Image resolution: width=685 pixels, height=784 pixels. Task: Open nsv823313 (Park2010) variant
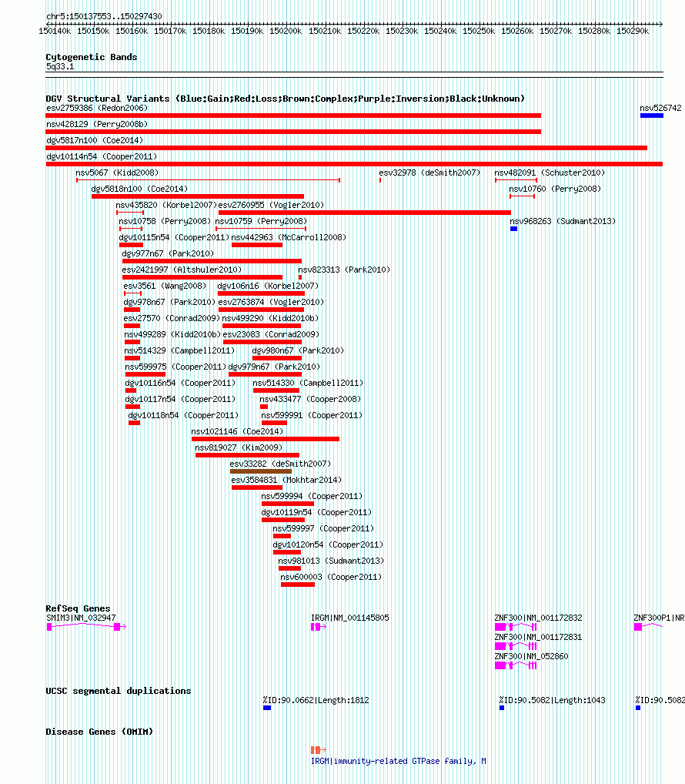click(x=344, y=270)
